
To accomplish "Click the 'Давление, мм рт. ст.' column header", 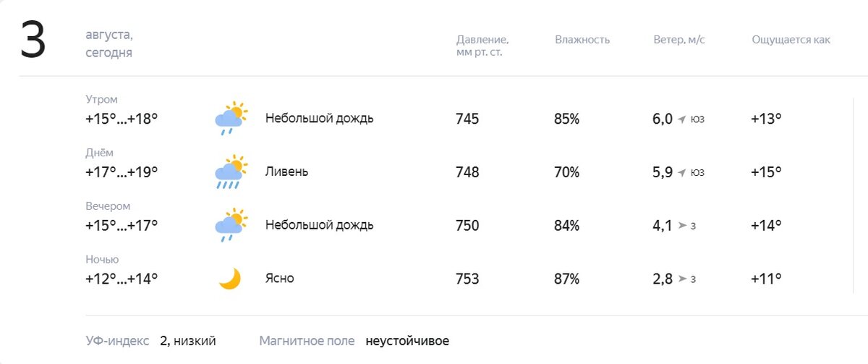I will [482, 46].
